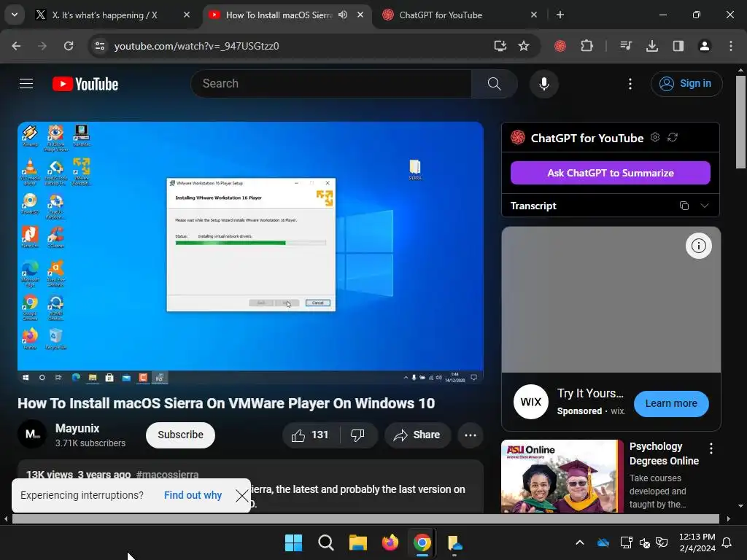Open the clock showing 12:13 PM
The image size is (747, 560).
697,542
